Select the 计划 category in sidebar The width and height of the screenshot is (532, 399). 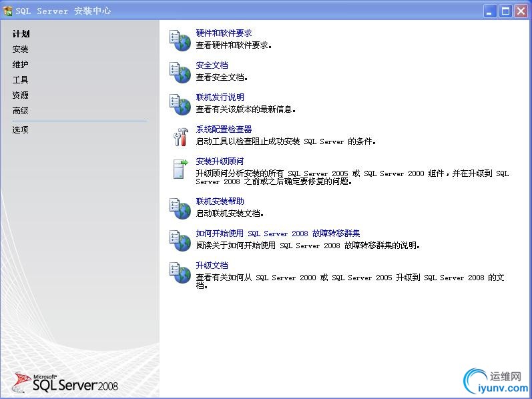pyautogui.click(x=21, y=34)
